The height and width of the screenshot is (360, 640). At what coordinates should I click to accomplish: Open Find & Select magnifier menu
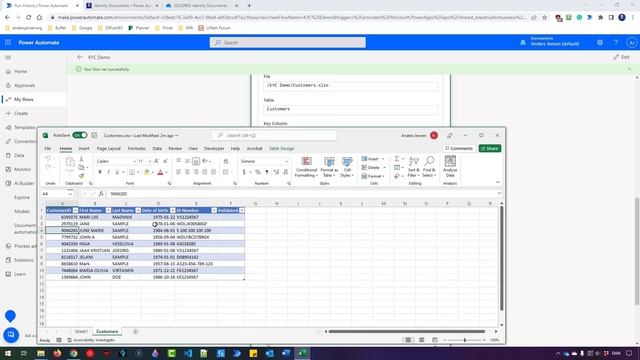click(429, 167)
